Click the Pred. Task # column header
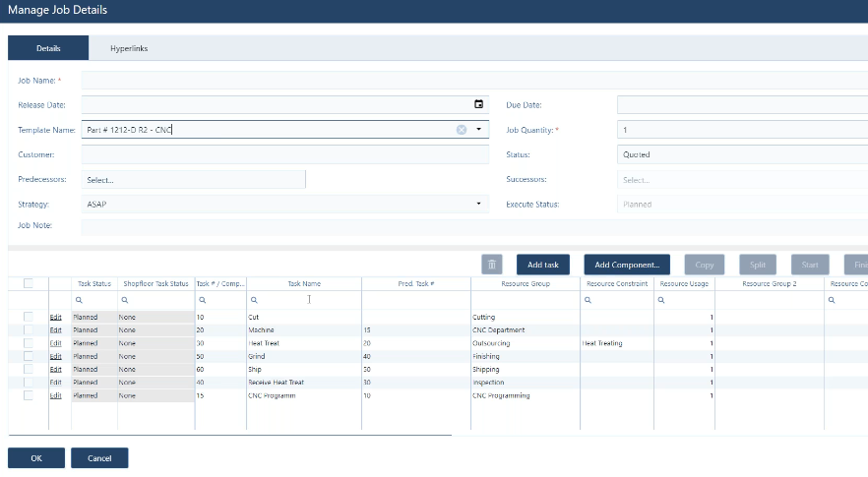Image resolution: width=868 pixels, height=477 pixels. (415, 283)
